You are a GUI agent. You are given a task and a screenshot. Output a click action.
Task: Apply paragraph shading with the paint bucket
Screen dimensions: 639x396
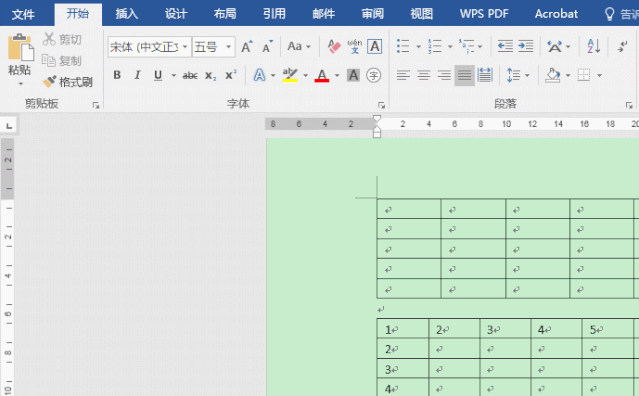[553, 75]
